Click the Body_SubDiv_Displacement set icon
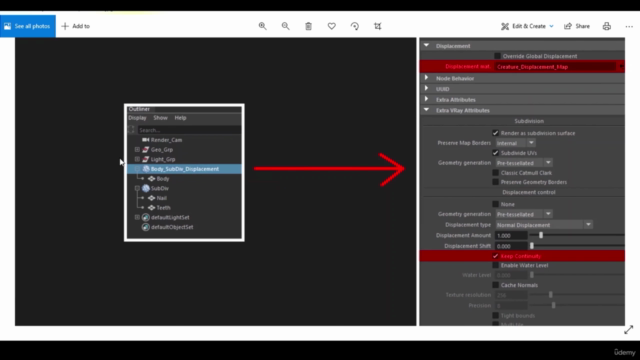640x360 pixels. (x=146, y=169)
